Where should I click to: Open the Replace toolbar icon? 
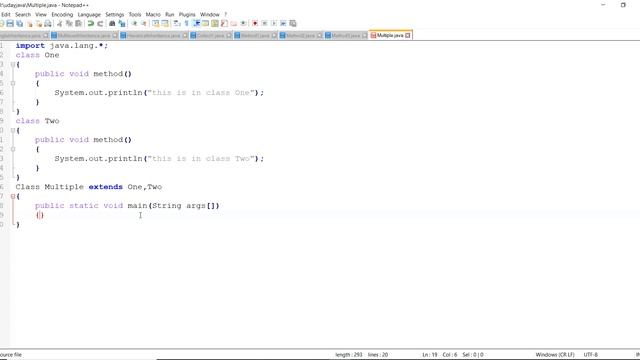click(x=122, y=24)
